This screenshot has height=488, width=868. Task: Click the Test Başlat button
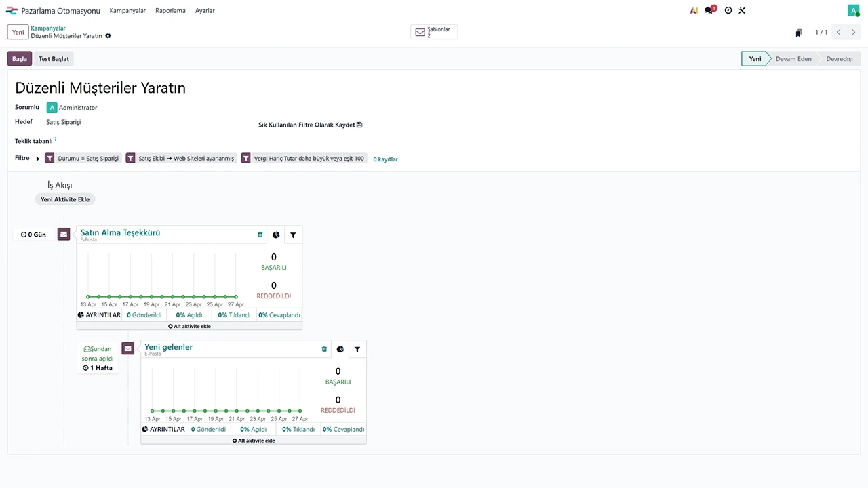click(54, 59)
